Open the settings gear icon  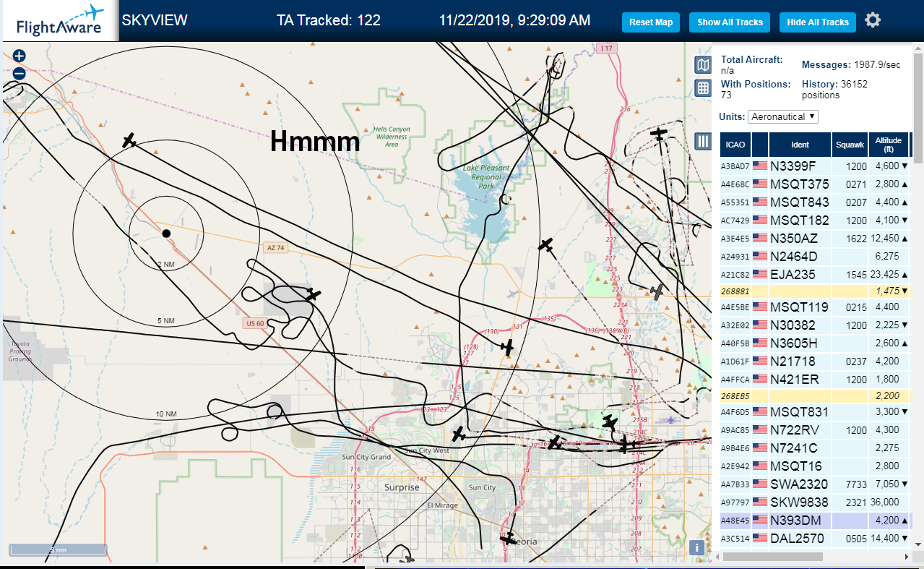(x=873, y=20)
